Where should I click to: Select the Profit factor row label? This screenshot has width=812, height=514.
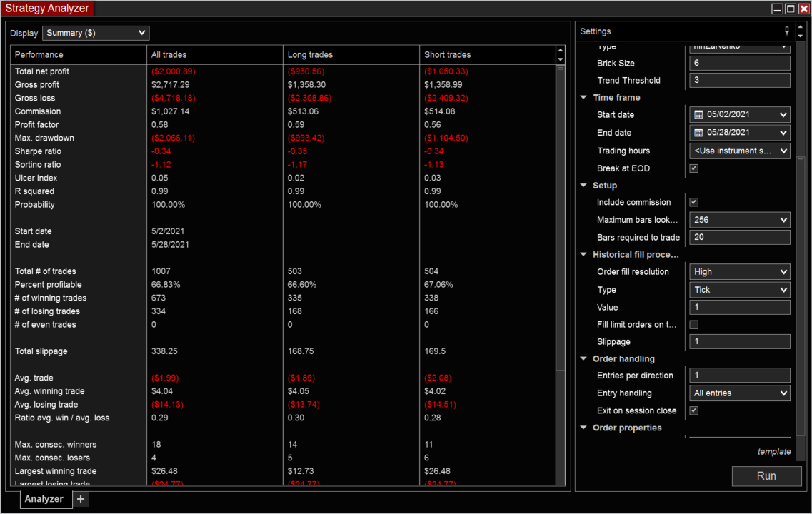(x=36, y=125)
